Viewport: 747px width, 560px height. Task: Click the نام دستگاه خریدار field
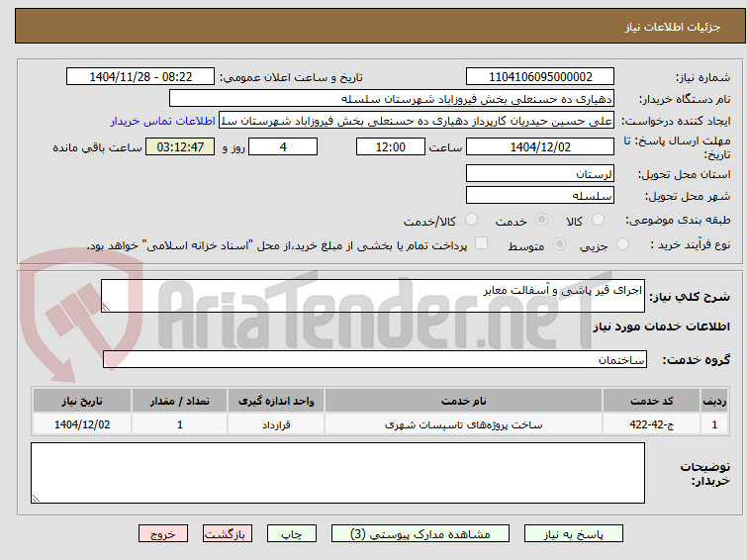392,99
